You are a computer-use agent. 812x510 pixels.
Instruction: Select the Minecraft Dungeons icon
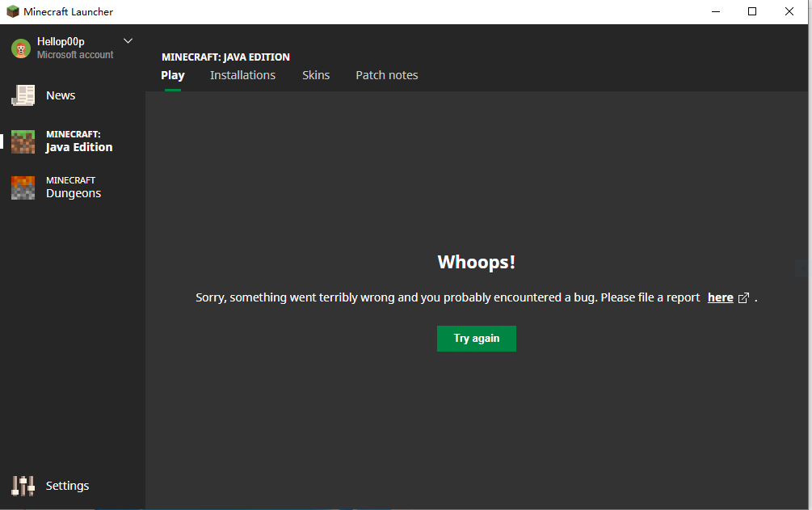pos(23,188)
